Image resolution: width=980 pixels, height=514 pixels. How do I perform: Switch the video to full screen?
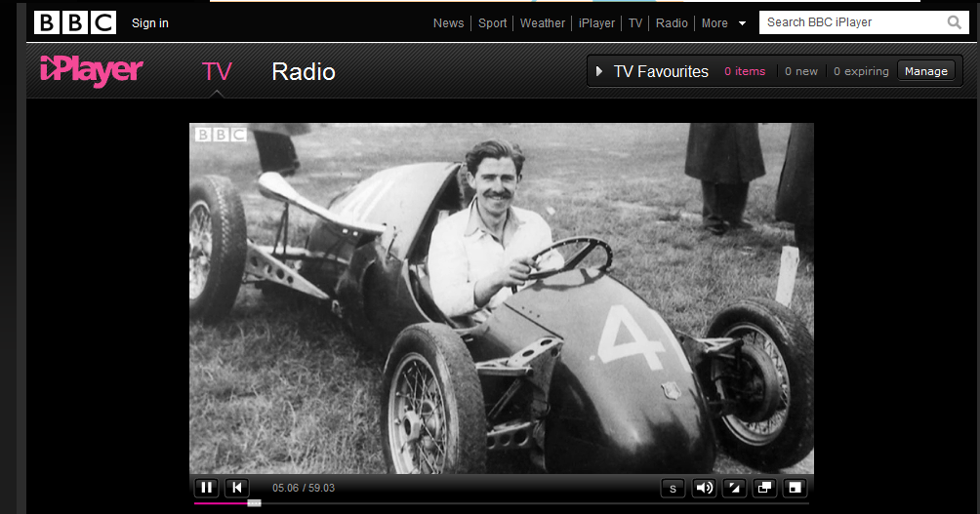coord(796,488)
